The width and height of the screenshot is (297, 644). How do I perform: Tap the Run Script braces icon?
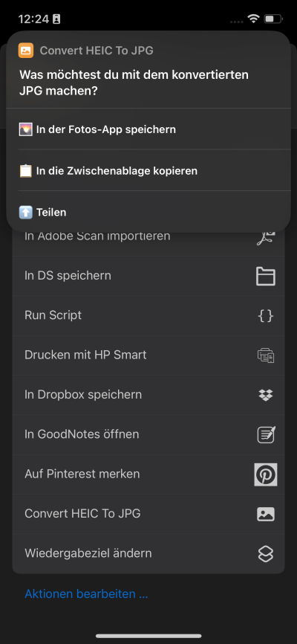(x=266, y=315)
